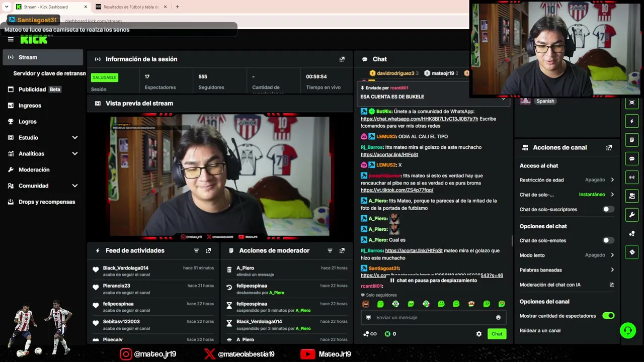Open Publicidad Beta in the sidebar

pos(43,89)
